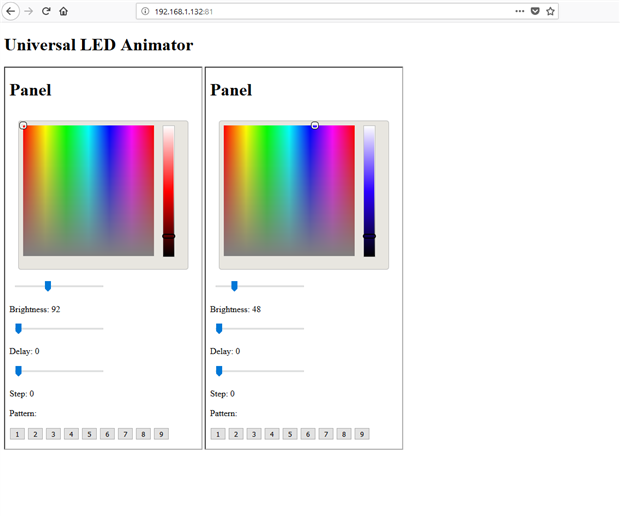
Task: Click the left 'Panel' heading
Action: (30, 90)
